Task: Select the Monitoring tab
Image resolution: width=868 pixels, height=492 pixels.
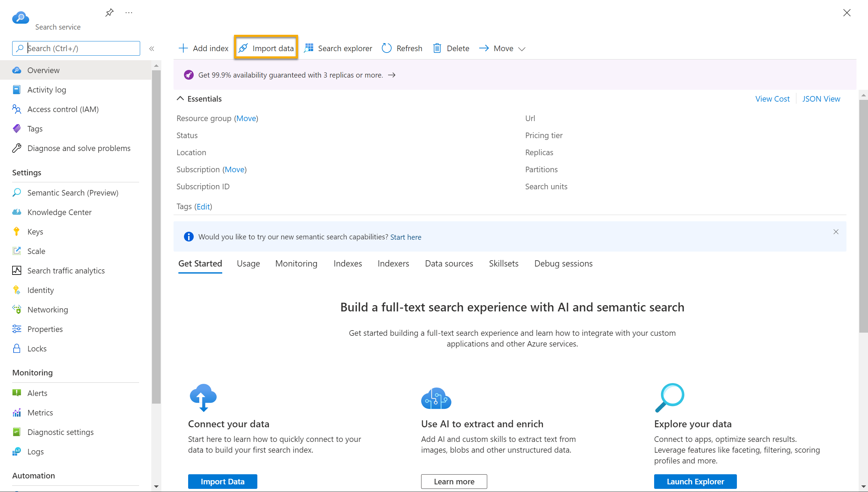Action: tap(296, 263)
